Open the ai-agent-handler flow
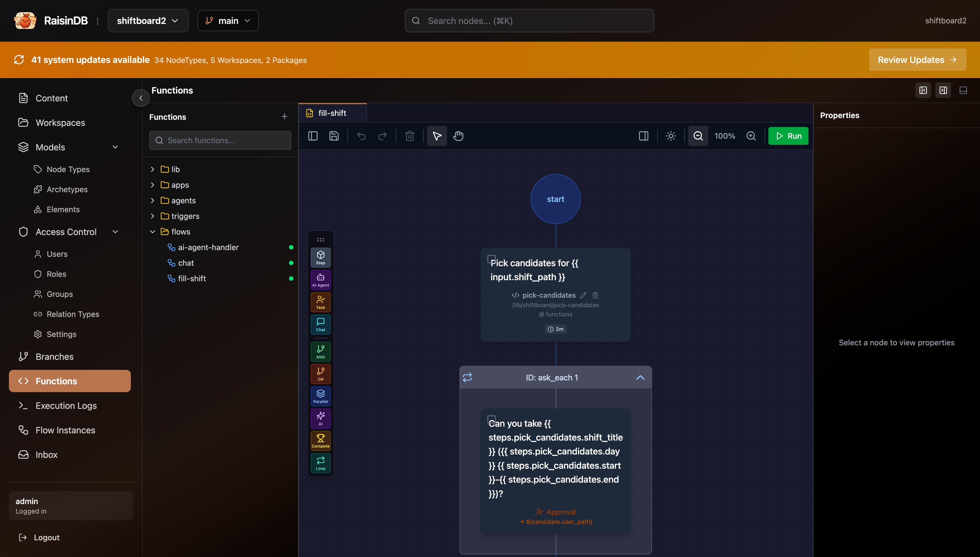 coord(208,247)
